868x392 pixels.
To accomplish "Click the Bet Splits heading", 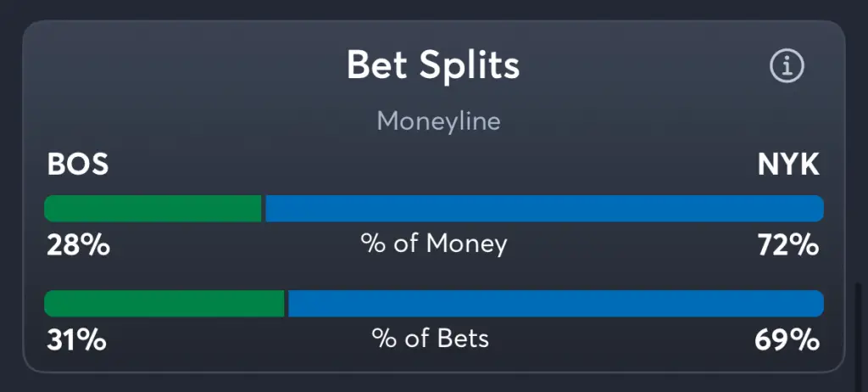I will [x=433, y=66].
